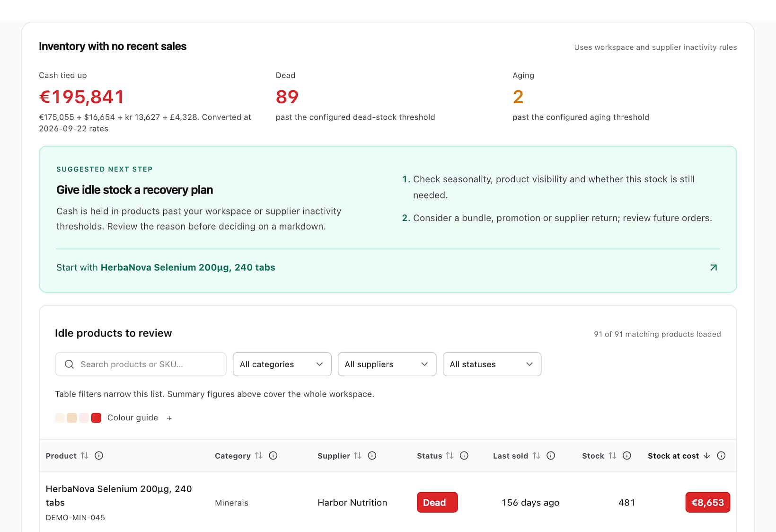Open the All categories dropdown
The width and height of the screenshot is (776, 532).
coord(282,364)
